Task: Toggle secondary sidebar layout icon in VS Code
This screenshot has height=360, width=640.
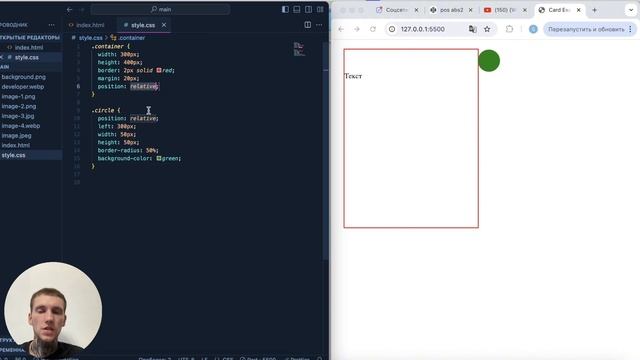Action: 309,9
